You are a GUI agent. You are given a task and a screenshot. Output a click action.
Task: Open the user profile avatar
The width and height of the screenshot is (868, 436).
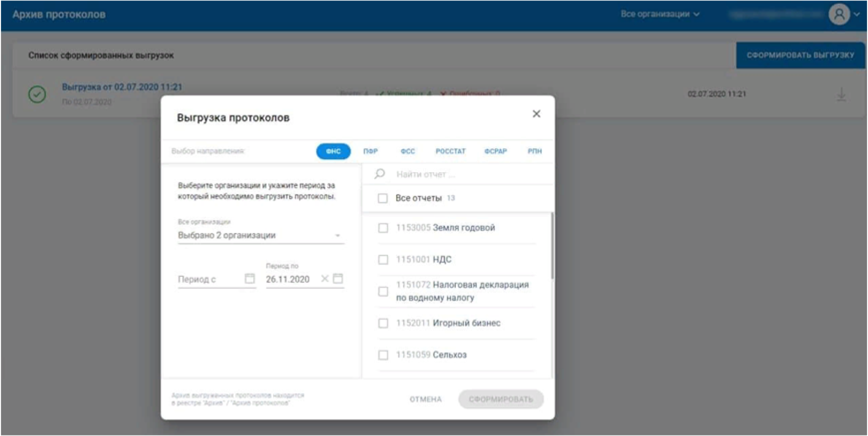point(839,15)
